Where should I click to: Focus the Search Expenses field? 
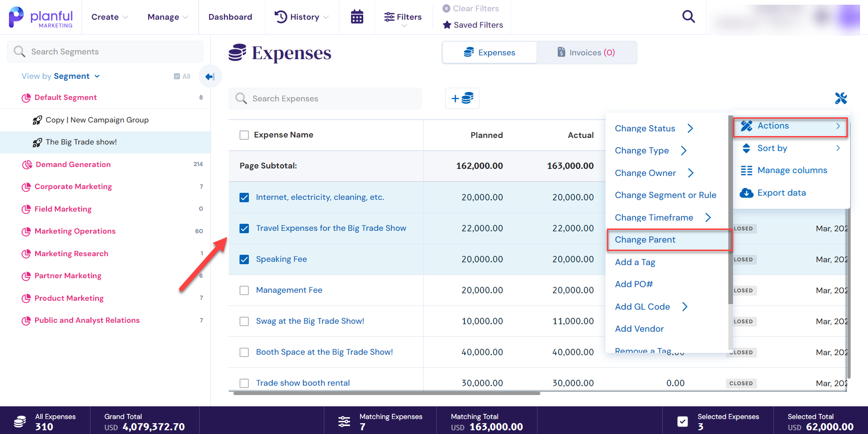pyautogui.click(x=325, y=99)
